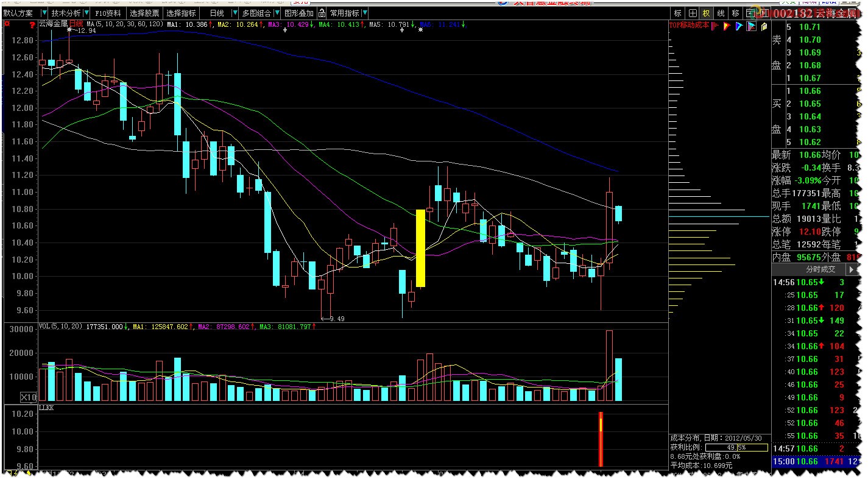Click the 平均成本:10.699元 text

point(702,465)
